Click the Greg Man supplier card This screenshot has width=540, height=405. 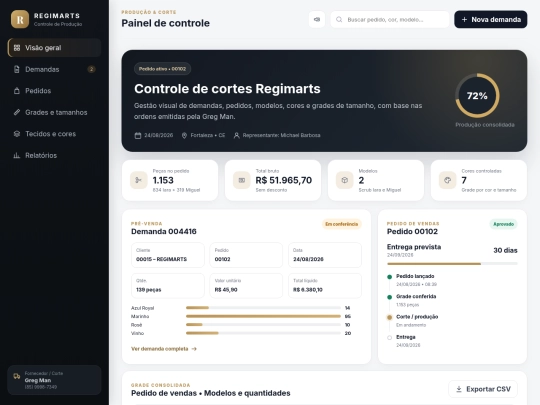point(54,380)
